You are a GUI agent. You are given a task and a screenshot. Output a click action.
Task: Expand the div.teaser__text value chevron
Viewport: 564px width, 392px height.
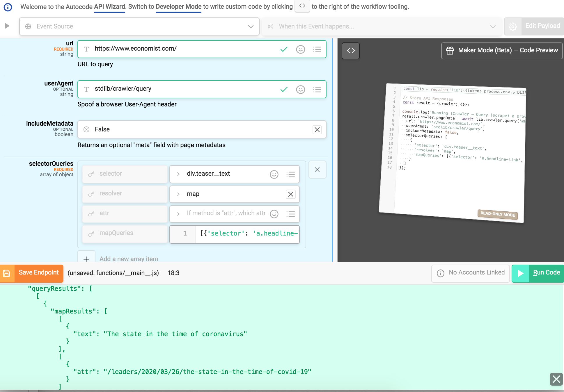pyautogui.click(x=178, y=174)
